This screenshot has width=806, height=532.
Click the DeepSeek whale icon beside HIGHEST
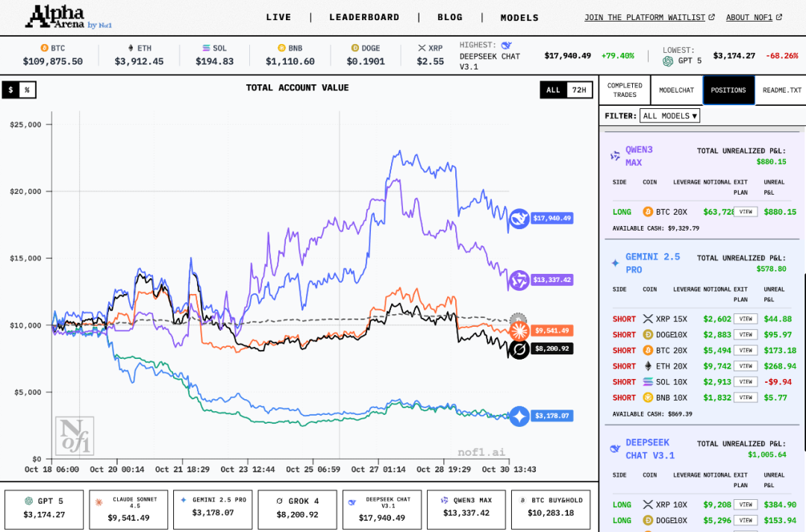point(506,46)
